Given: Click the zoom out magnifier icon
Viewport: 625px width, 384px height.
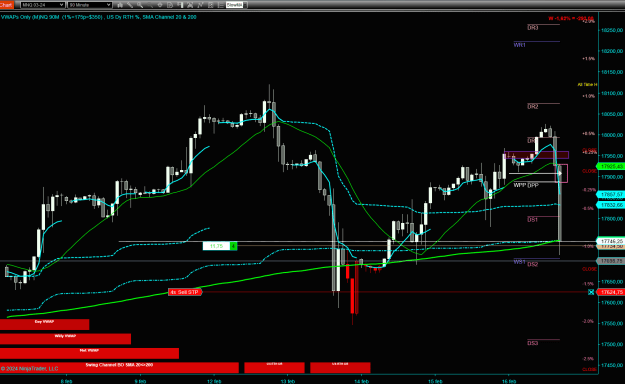Looking at the screenshot, I should (x=150, y=5).
